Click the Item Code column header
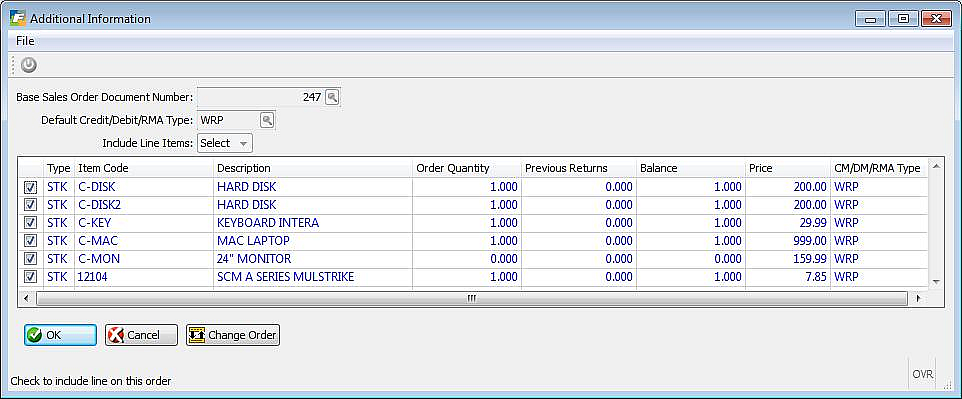This screenshot has height=399, width=962. [x=144, y=168]
